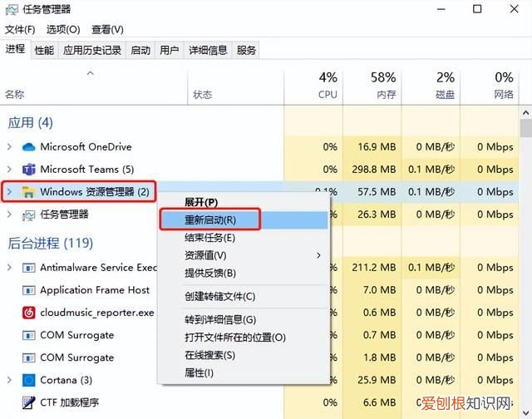Expand the Cortana (3) process group

[x=9, y=380]
